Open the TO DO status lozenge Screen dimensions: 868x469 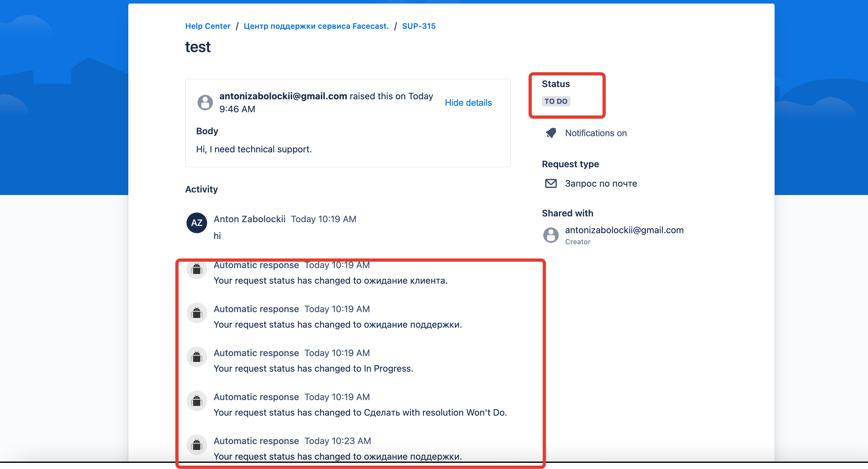pos(556,101)
